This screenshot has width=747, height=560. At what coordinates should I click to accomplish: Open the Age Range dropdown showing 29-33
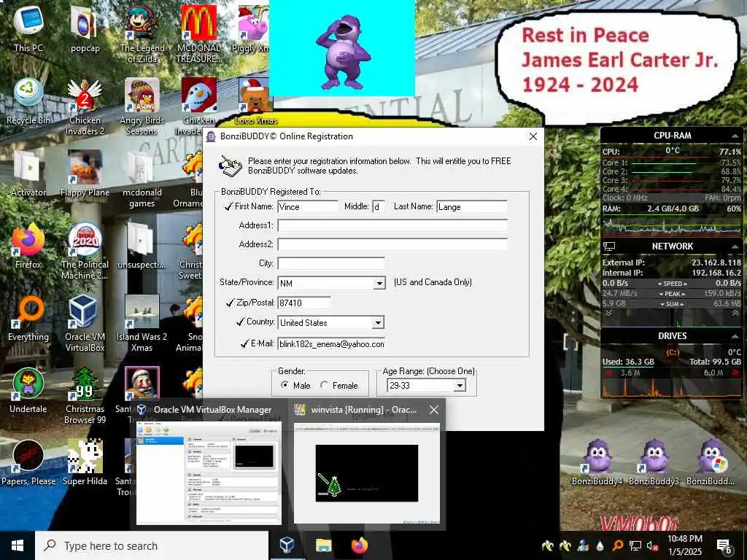(x=460, y=385)
